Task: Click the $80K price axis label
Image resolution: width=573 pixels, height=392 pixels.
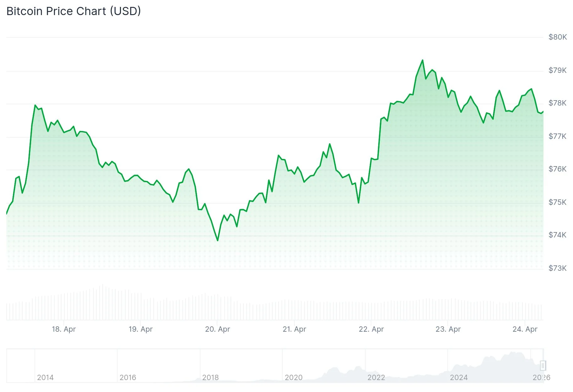Action: [x=558, y=37]
